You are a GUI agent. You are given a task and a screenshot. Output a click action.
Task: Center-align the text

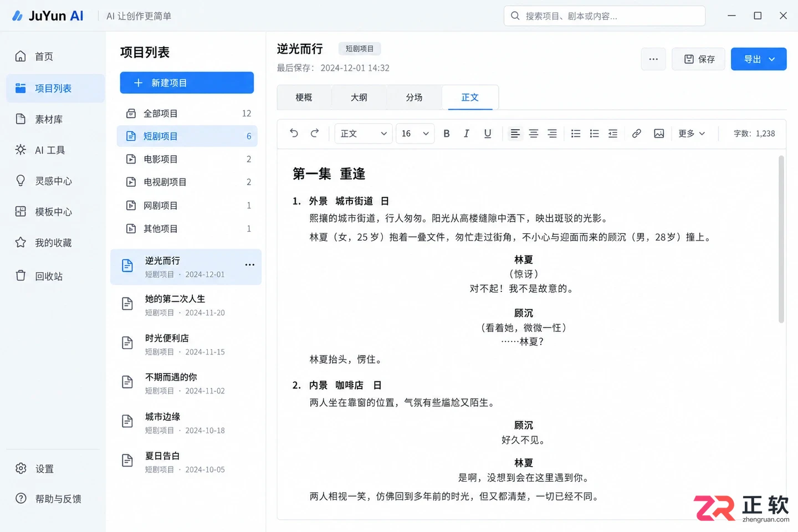(534, 134)
